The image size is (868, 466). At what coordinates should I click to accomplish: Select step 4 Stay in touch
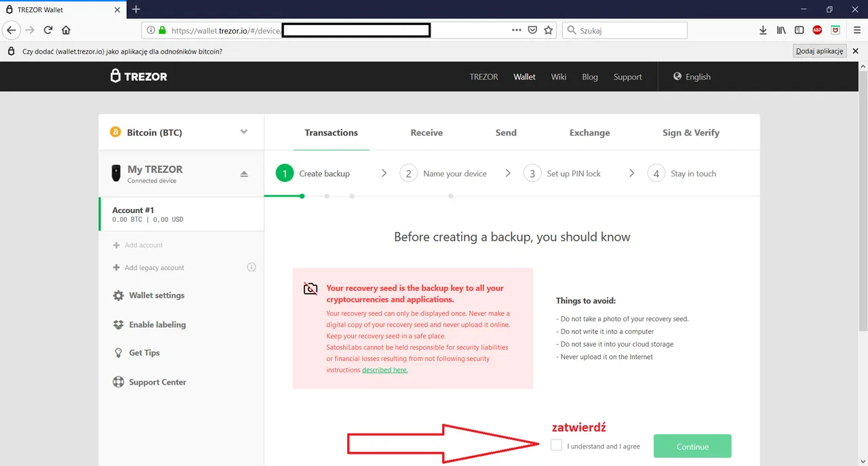(x=682, y=174)
